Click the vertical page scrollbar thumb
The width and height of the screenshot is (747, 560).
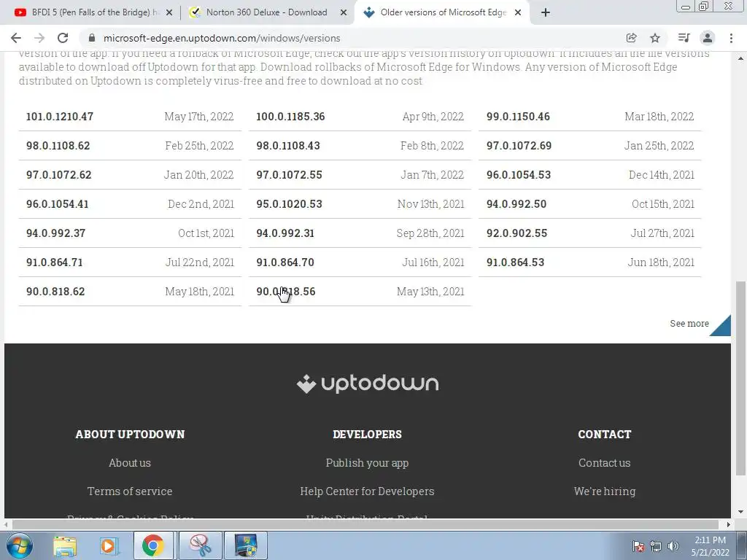(x=740, y=378)
